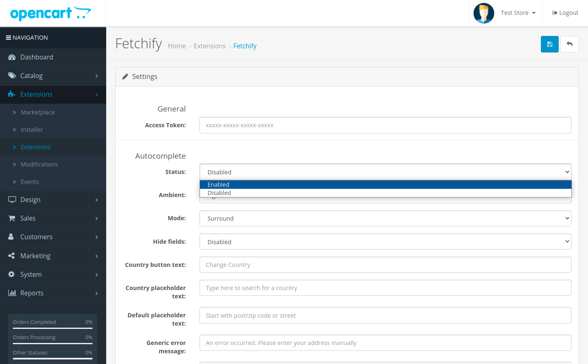The width and height of the screenshot is (588, 364).
Task: Click the Home breadcrumb link
Action: tap(177, 46)
